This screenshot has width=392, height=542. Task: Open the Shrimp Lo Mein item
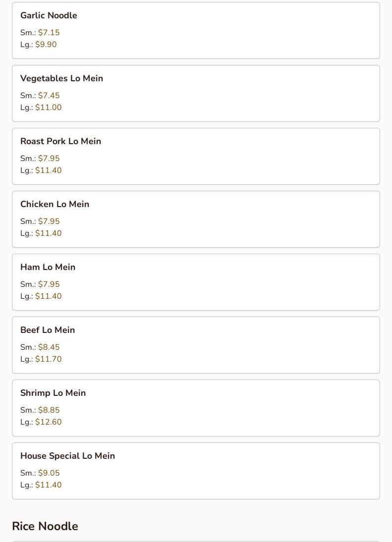[x=53, y=393]
